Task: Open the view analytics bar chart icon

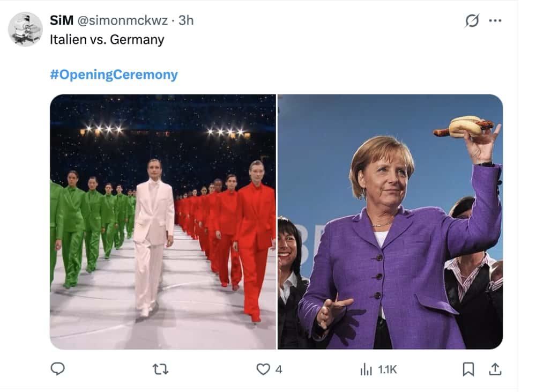Action: [x=366, y=369]
